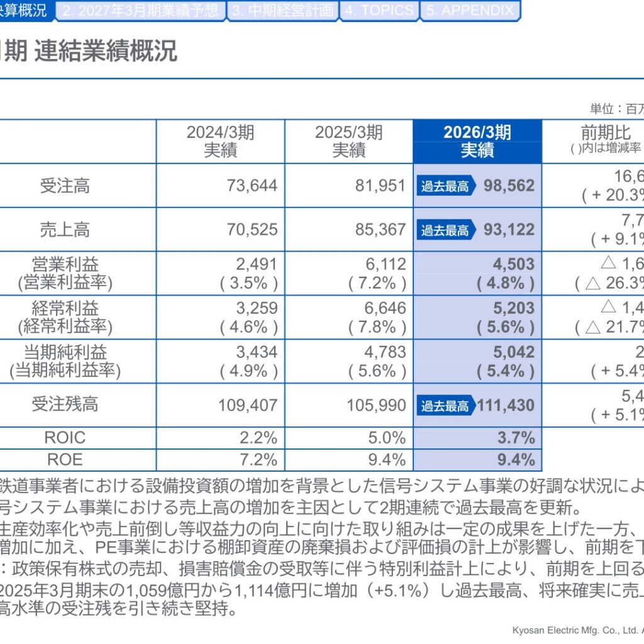Select the value 98,562
Screen dimensions: 644x644
tap(509, 186)
